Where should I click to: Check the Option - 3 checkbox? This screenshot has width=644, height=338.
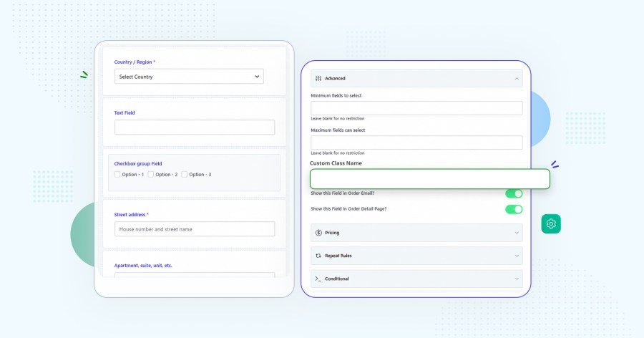[185, 174]
